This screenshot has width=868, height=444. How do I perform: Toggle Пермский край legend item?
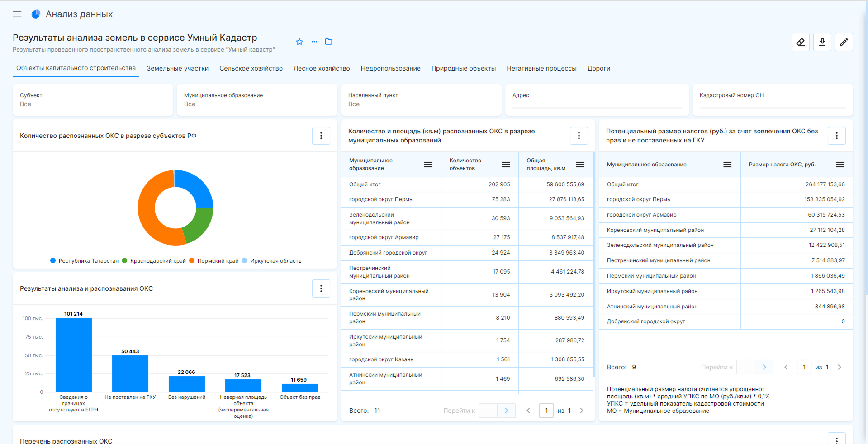tap(213, 261)
